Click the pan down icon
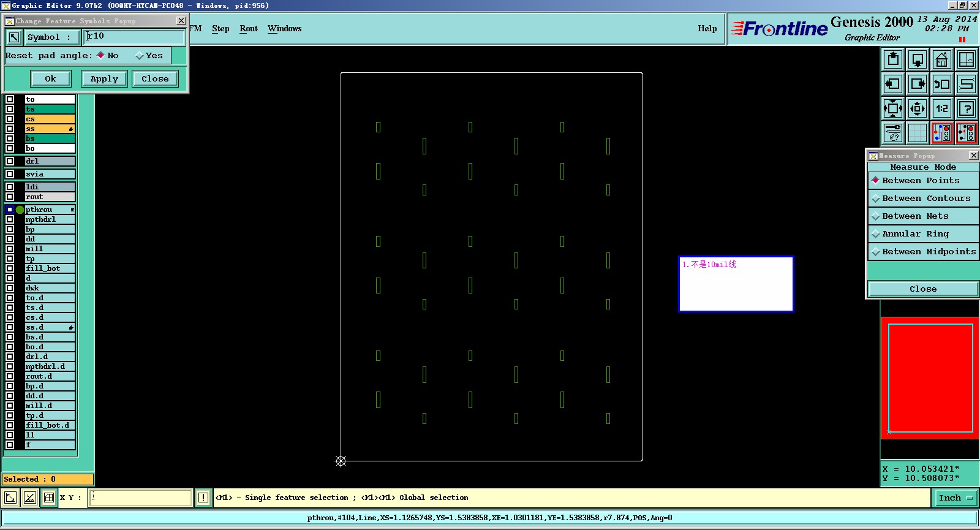 click(918, 59)
